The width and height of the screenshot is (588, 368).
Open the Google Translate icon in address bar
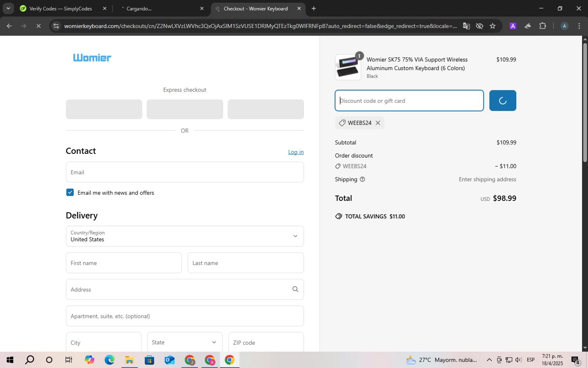coord(466,26)
